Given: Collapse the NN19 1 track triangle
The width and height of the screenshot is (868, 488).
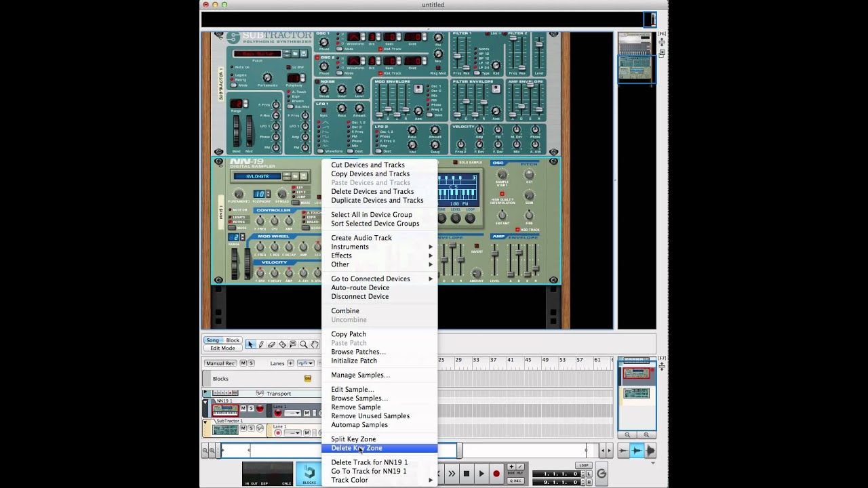Looking at the screenshot, I should click(x=206, y=403).
